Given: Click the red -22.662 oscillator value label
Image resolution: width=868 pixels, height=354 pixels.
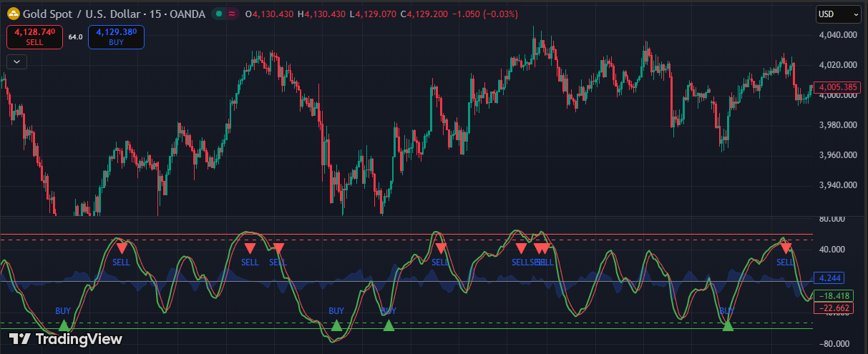Looking at the screenshot, I should [834, 308].
